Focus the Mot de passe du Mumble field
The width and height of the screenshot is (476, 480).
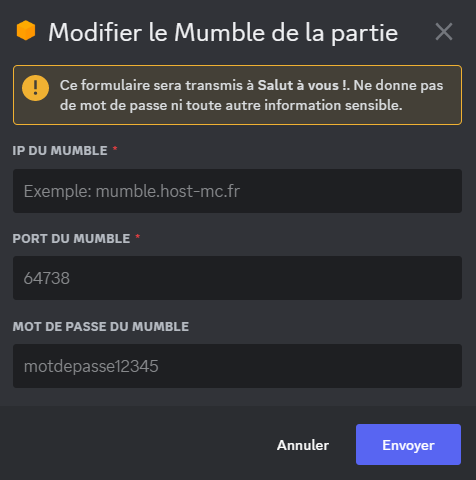[x=237, y=366]
